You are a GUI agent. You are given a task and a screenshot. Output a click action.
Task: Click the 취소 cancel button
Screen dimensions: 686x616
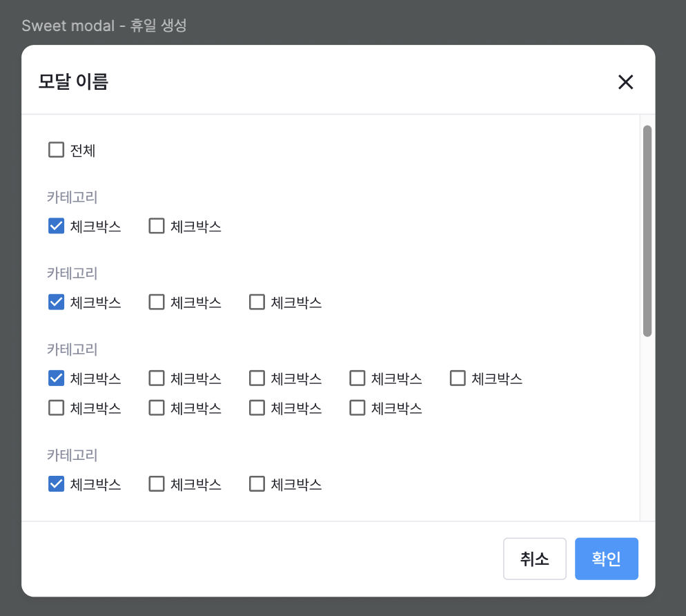(534, 559)
